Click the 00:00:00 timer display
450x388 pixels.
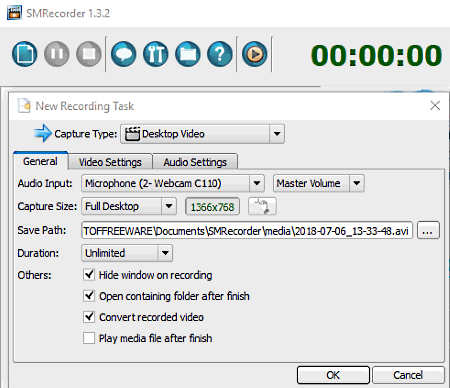376,55
